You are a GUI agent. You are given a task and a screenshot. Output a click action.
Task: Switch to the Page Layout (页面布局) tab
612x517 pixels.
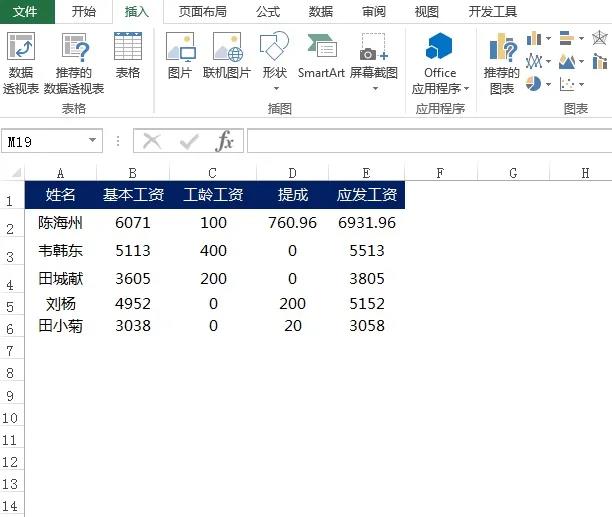[x=202, y=12]
